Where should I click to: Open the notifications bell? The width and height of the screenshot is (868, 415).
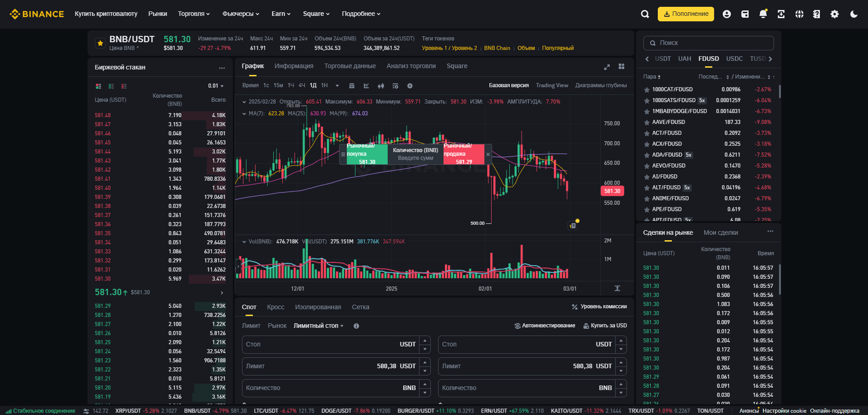coord(763,14)
